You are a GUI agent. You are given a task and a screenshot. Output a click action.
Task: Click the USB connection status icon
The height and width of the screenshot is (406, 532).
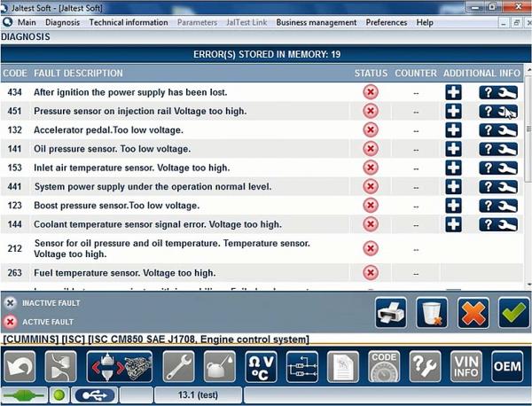tap(95, 395)
